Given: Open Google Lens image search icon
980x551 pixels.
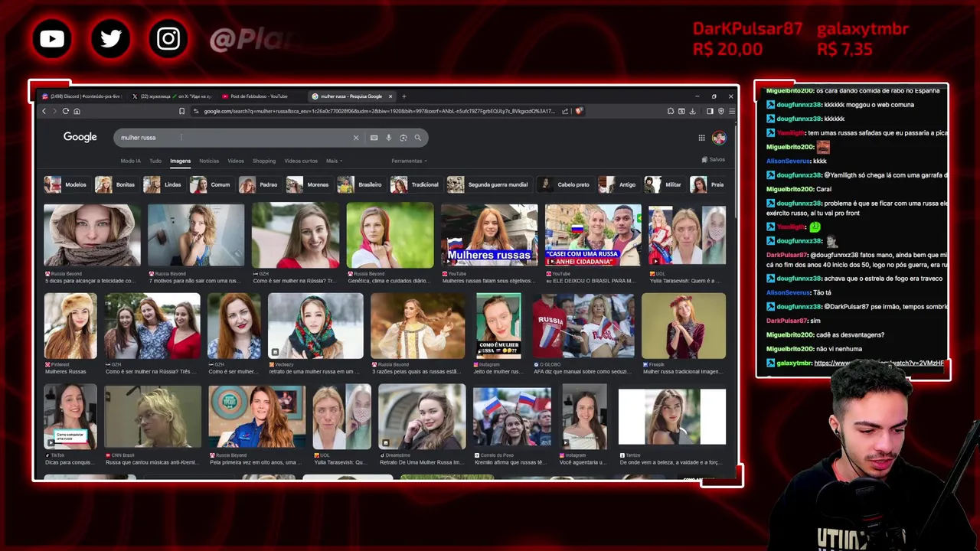Looking at the screenshot, I should [403, 138].
